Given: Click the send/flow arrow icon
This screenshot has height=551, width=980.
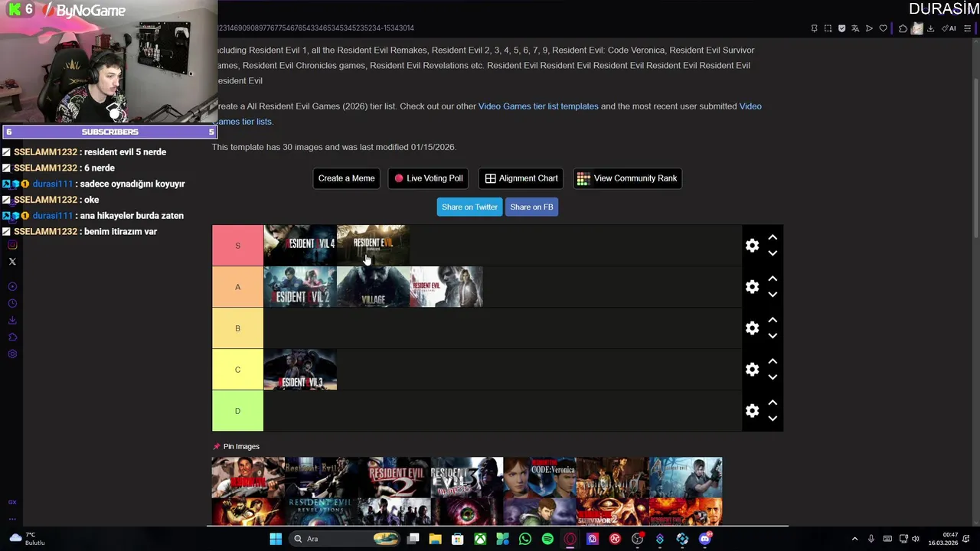Looking at the screenshot, I should pyautogui.click(x=869, y=28).
